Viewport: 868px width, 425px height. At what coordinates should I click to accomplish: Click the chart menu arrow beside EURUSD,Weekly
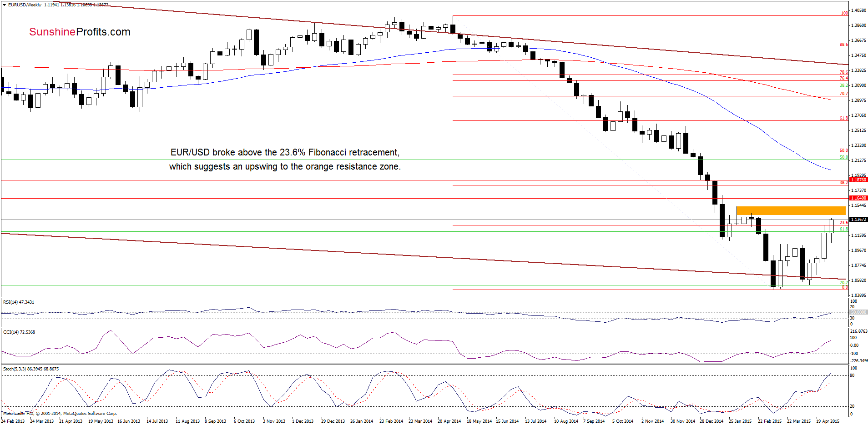coord(5,5)
